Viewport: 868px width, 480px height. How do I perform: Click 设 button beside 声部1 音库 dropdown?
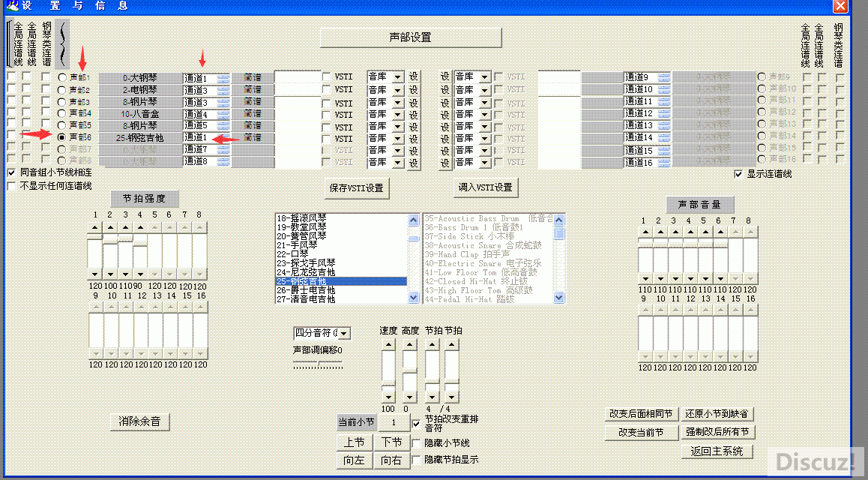tap(414, 77)
